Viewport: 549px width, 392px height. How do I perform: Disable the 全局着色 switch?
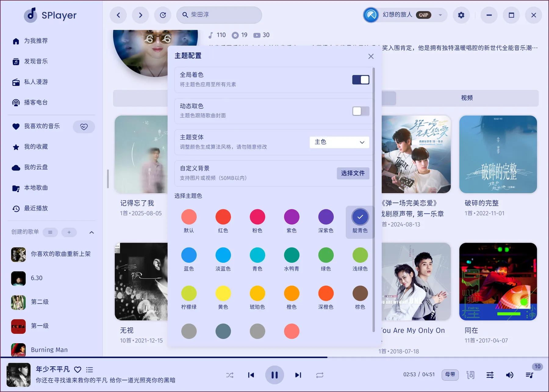tap(361, 80)
